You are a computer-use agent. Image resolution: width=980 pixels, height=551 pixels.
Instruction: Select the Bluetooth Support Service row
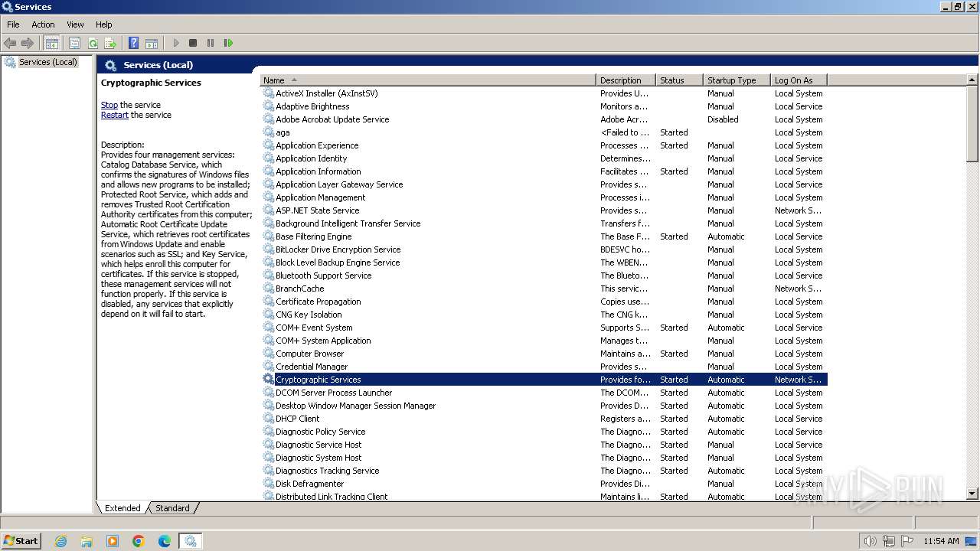(x=544, y=275)
